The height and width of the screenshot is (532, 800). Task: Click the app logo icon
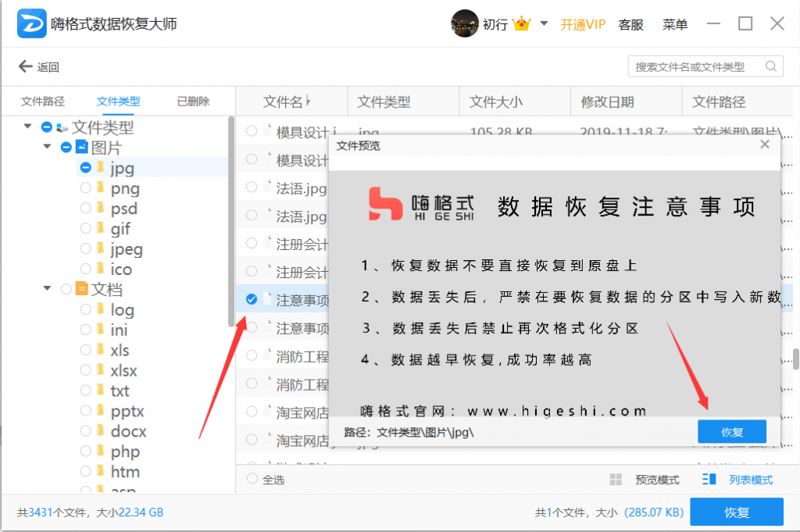tap(31, 23)
